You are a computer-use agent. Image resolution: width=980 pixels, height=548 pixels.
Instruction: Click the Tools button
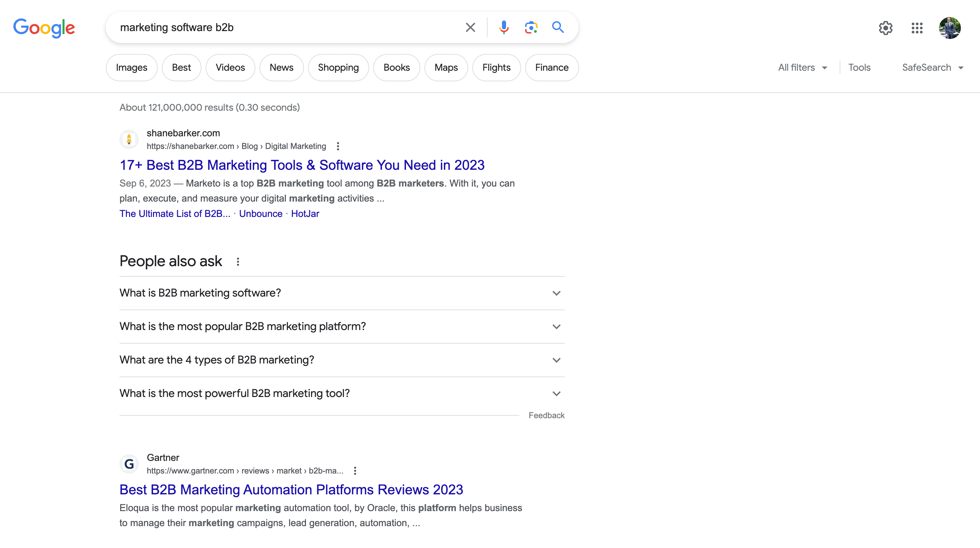[859, 67]
